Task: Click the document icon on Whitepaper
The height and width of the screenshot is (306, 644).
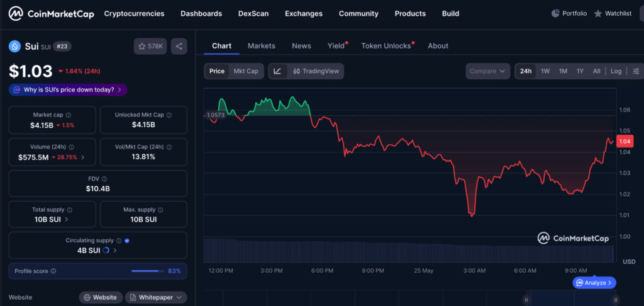Action: coord(133,297)
